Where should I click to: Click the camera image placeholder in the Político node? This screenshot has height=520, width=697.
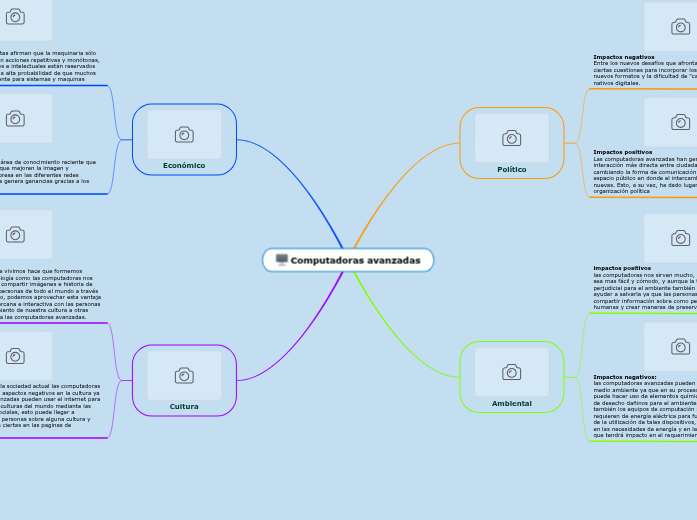[x=511, y=138]
